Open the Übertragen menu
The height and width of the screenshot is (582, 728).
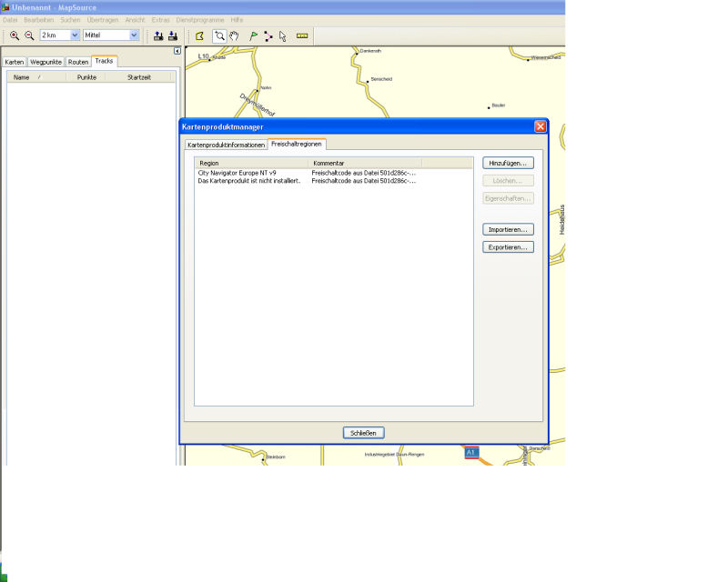pyautogui.click(x=103, y=20)
